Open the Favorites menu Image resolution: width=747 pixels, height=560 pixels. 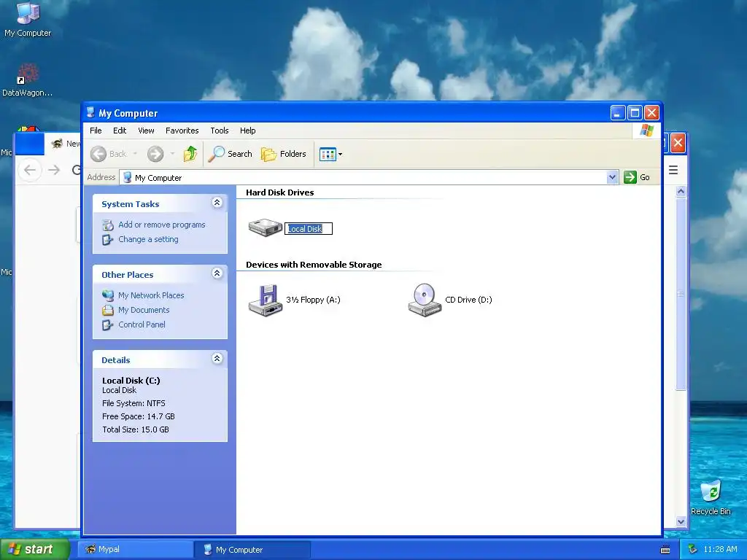(x=182, y=131)
